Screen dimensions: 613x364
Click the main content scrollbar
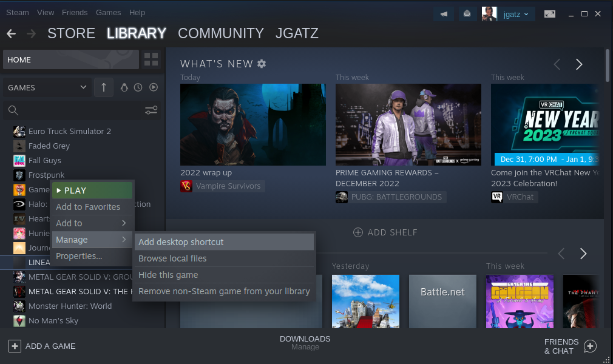[608, 66]
